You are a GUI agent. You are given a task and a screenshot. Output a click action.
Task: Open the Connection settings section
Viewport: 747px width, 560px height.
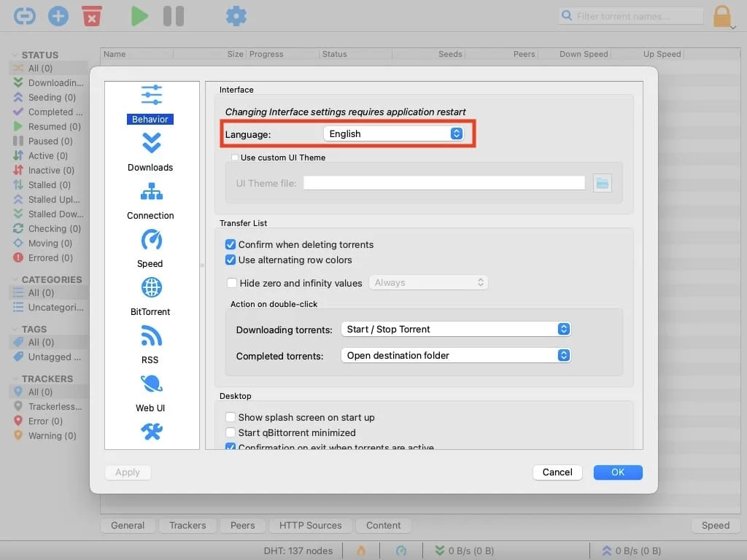coord(150,201)
